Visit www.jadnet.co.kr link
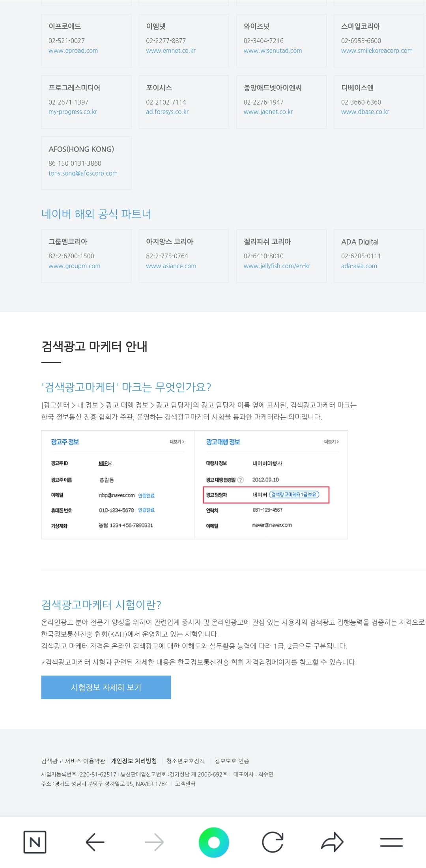 click(268, 112)
